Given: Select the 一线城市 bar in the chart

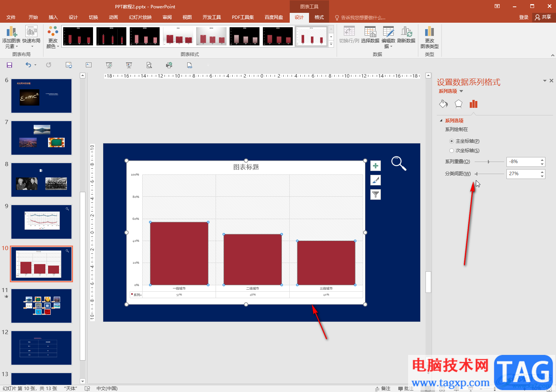Looking at the screenshot, I should (x=179, y=254).
